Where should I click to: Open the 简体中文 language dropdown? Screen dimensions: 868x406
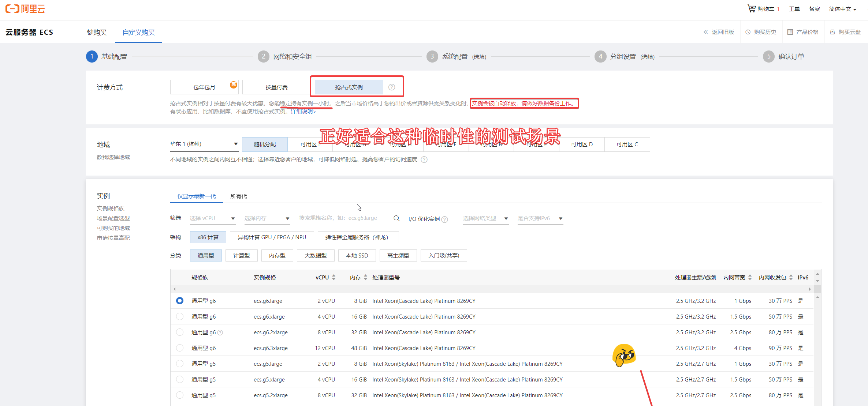tap(843, 9)
